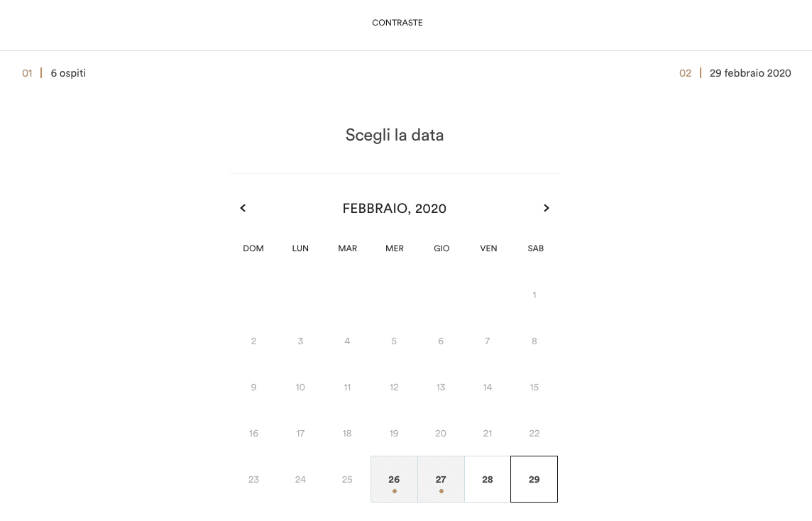The image size is (812, 521).
Task: Click disabled date 20 in the calendar
Action: 441,433
